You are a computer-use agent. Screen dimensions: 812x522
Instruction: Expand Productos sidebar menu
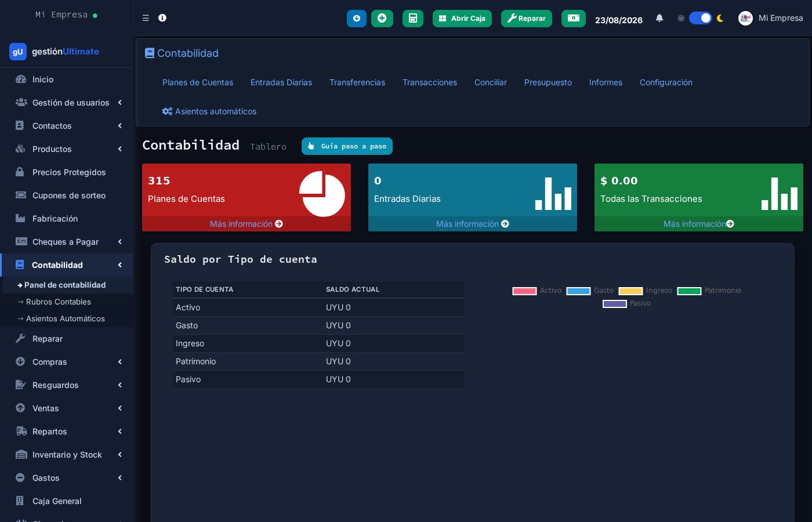click(67, 149)
